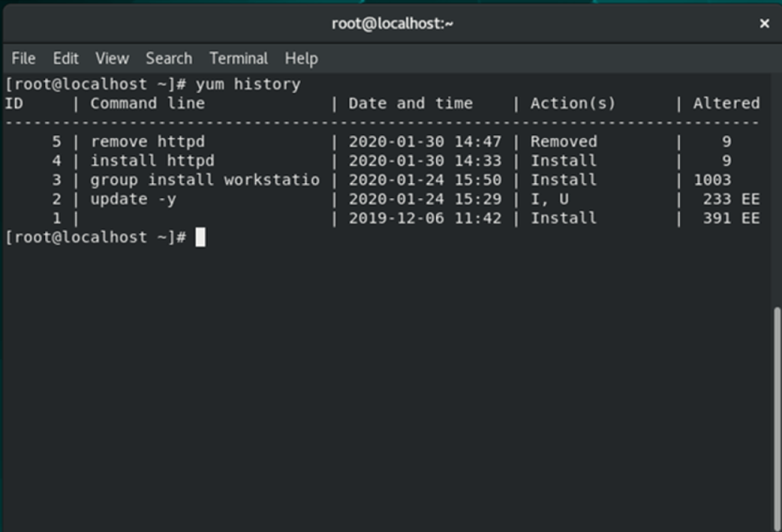Open the View menu

click(111, 58)
